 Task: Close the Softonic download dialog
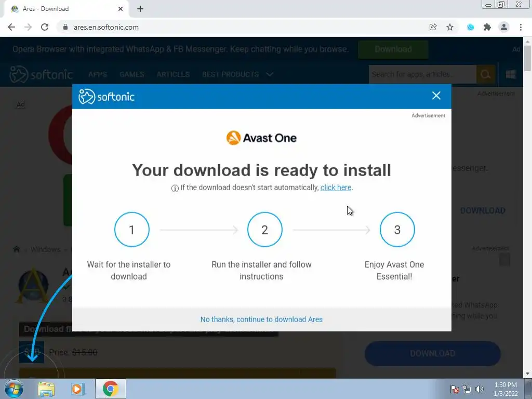pyautogui.click(x=436, y=96)
